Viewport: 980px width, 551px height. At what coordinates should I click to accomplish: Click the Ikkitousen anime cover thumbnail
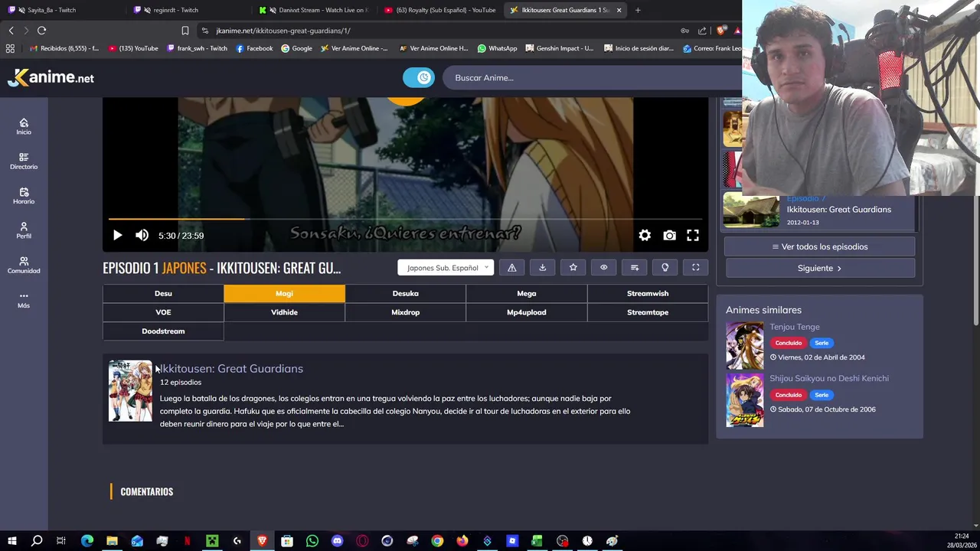pyautogui.click(x=130, y=391)
